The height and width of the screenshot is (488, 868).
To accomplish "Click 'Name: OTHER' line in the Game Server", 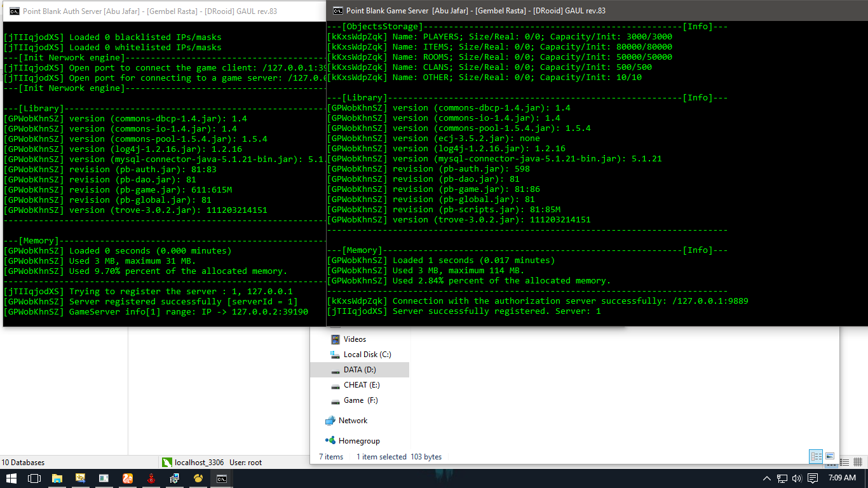I will point(484,78).
